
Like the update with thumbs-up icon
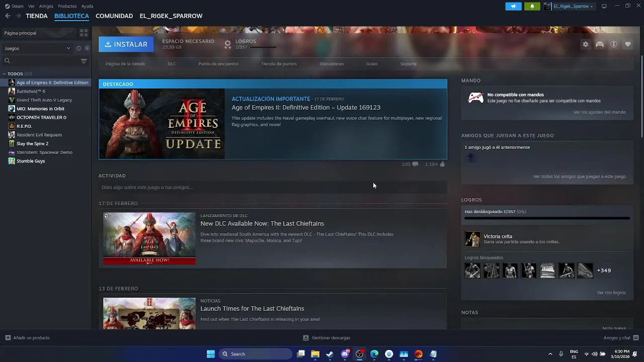click(442, 164)
